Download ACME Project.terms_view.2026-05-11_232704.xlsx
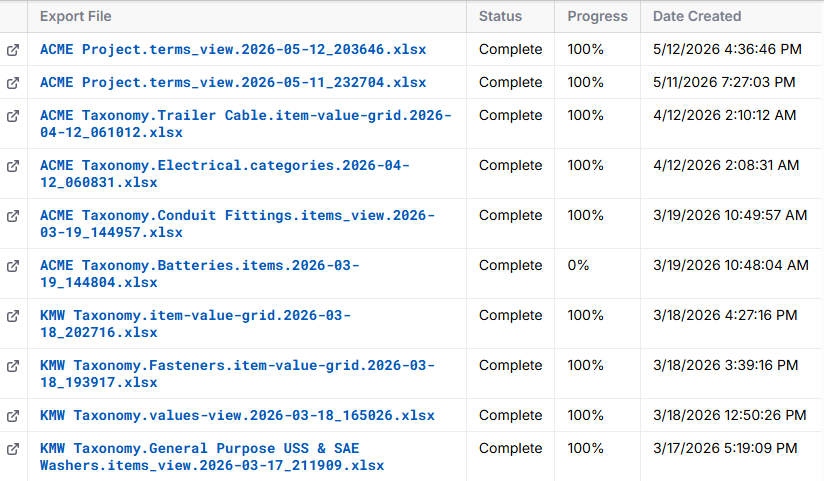This screenshot has width=824, height=481. [x=233, y=83]
